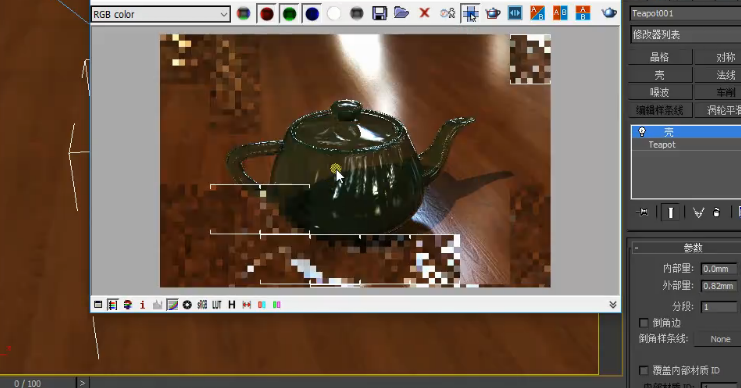Show frame buffer window icon in bottom bar
This screenshot has width=741, height=388.
98,305
